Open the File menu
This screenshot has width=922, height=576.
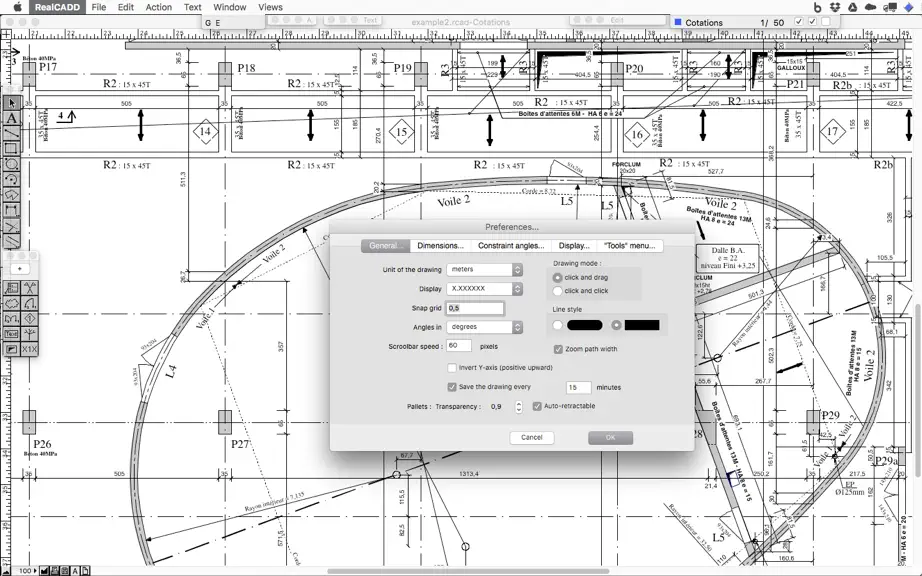click(99, 7)
